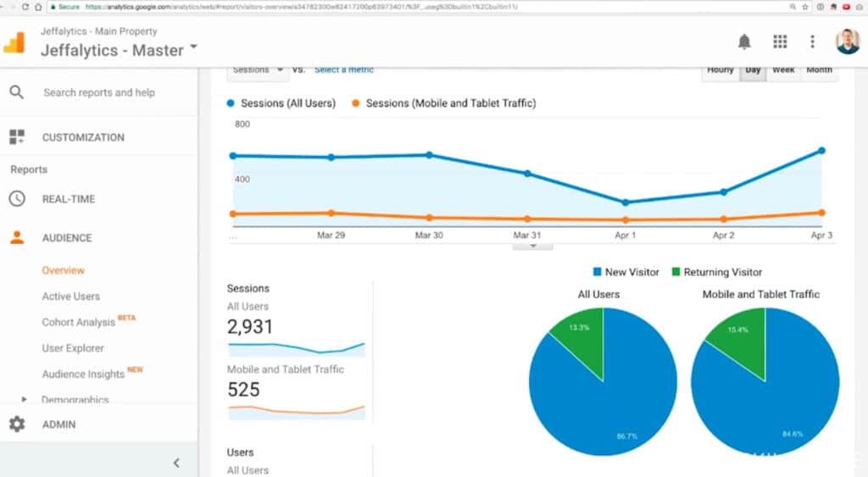Switch chart to Month view
Image resolution: width=868 pixels, height=477 pixels.
click(820, 70)
